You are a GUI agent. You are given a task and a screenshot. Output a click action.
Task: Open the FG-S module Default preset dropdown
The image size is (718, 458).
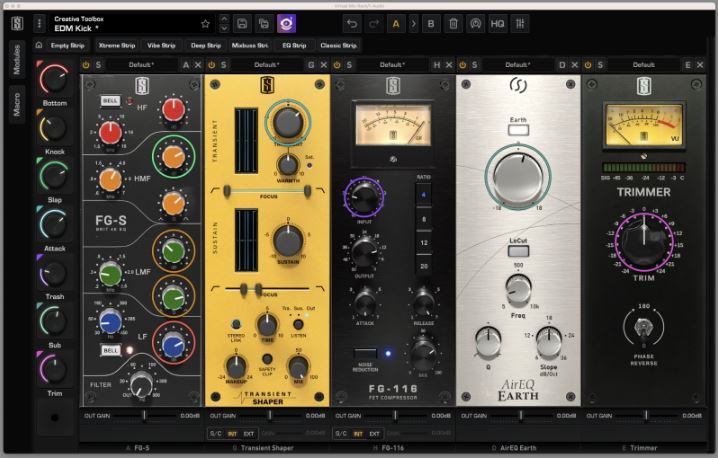(141, 65)
